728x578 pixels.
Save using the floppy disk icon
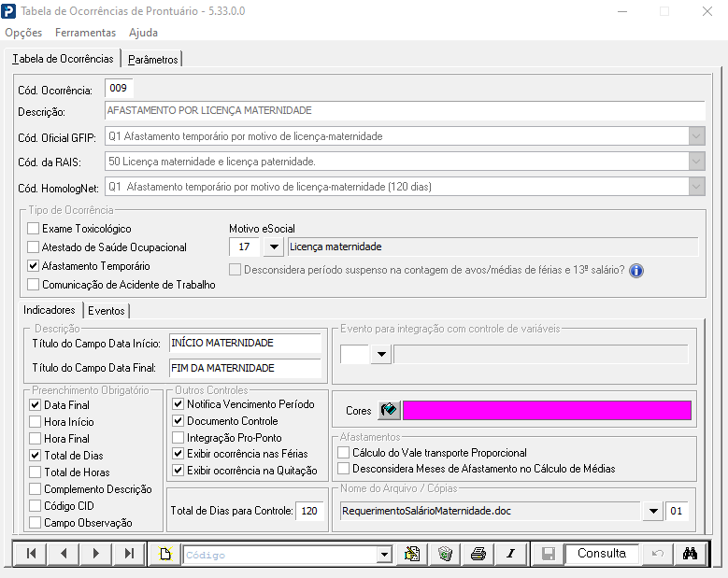tap(549, 554)
